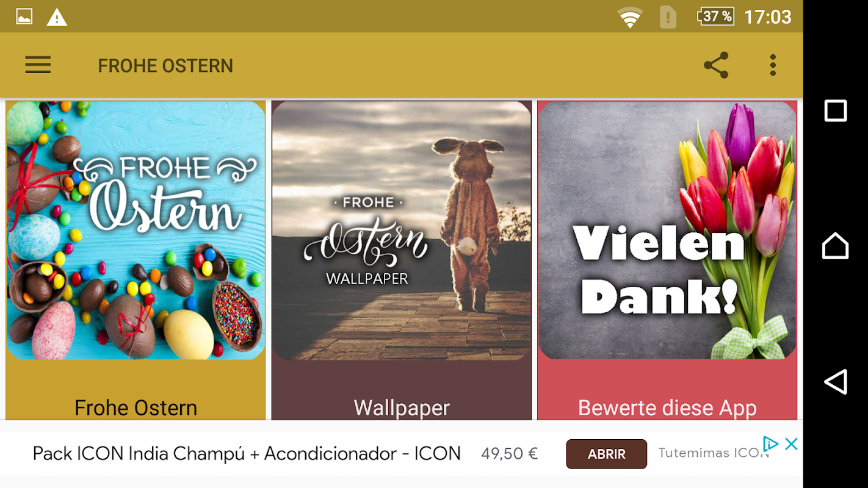Tap the Wi-Fi status icon
The image size is (868, 488).
[x=630, y=16]
